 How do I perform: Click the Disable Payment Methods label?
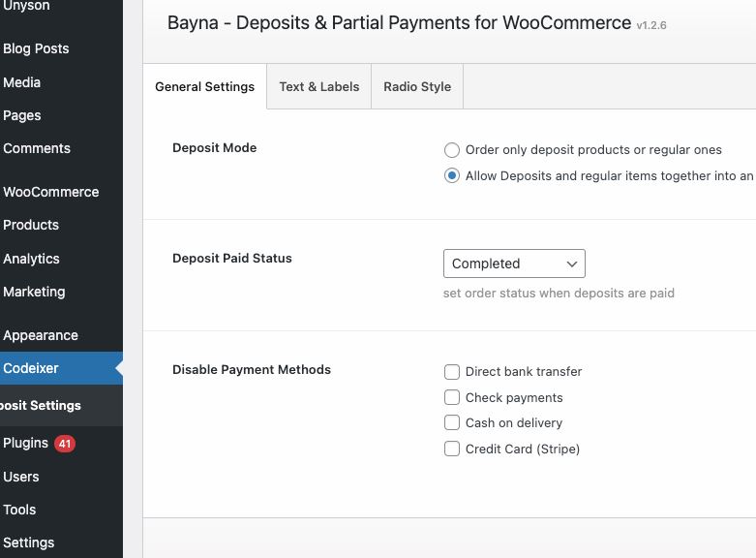click(x=252, y=370)
